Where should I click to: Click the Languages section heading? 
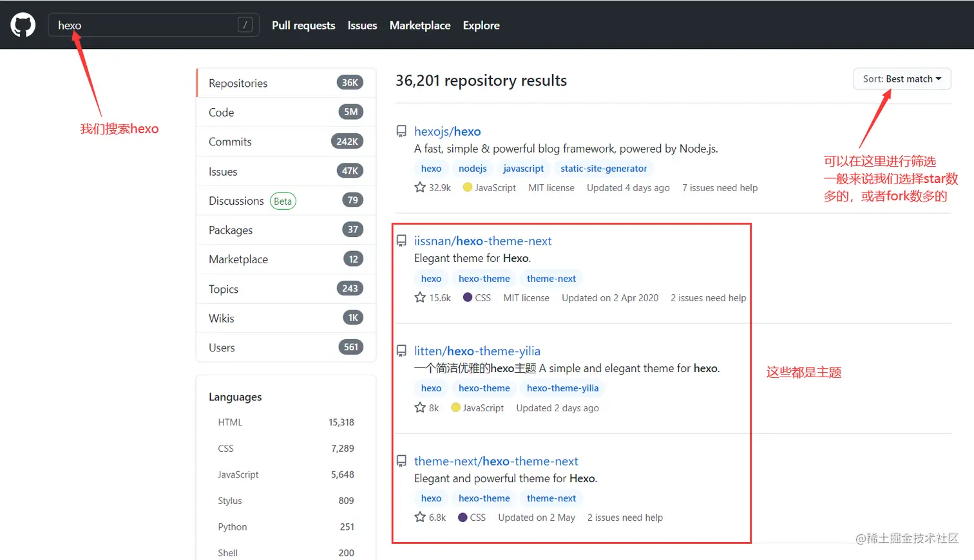pyautogui.click(x=235, y=397)
